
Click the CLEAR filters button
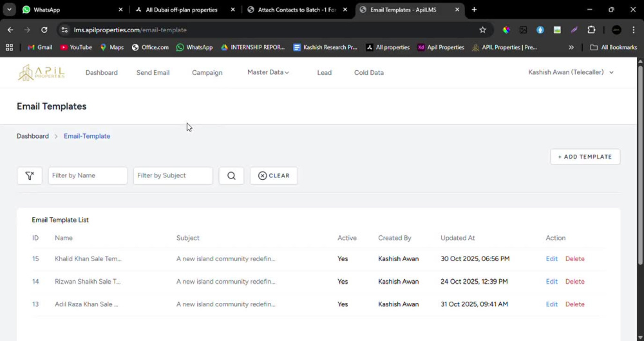(x=274, y=175)
